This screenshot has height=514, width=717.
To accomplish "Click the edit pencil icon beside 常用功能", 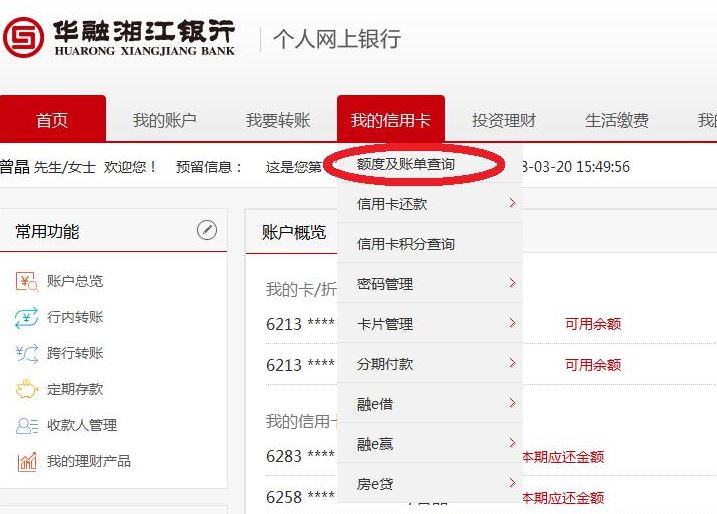I will [207, 231].
